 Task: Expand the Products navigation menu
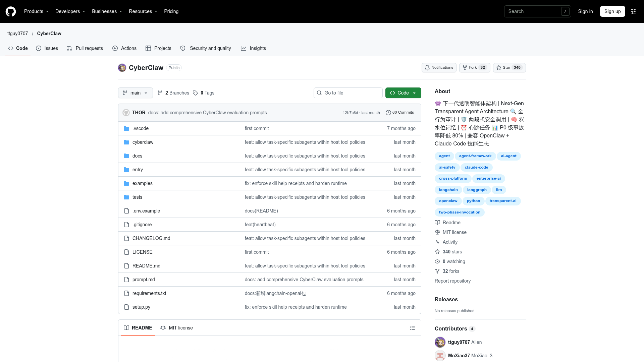tap(36, 11)
